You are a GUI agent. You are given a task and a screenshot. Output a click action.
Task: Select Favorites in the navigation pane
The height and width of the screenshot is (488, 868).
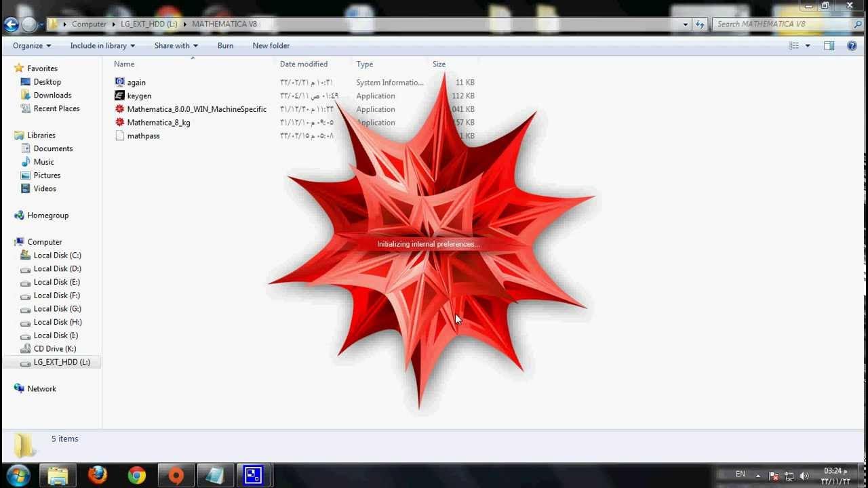[42, 68]
